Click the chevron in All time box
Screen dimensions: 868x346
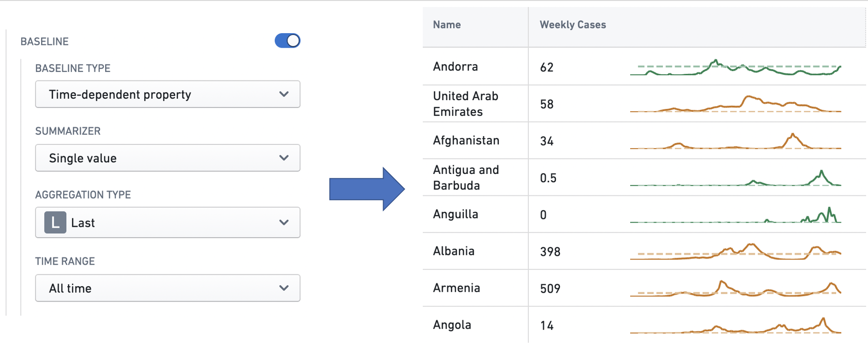click(284, 288)
